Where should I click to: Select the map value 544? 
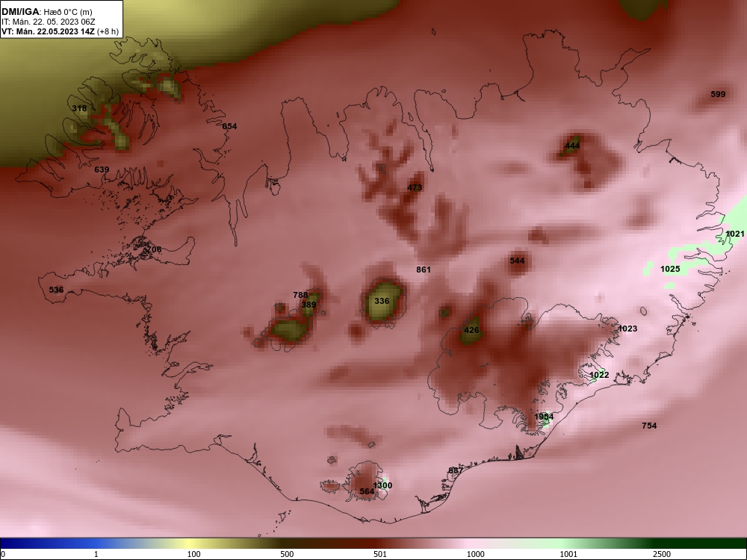(x=518, y=261)
